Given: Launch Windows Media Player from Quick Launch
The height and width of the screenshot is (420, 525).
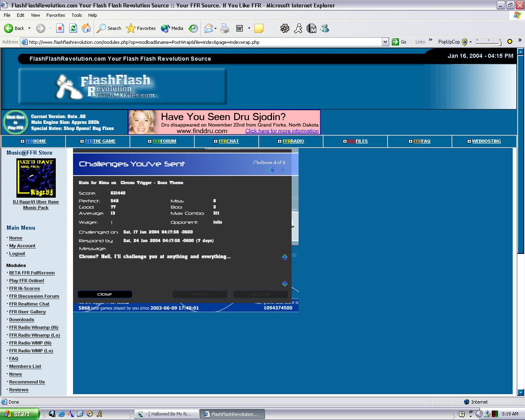Looking at the screenshot, I should [89, 414].
